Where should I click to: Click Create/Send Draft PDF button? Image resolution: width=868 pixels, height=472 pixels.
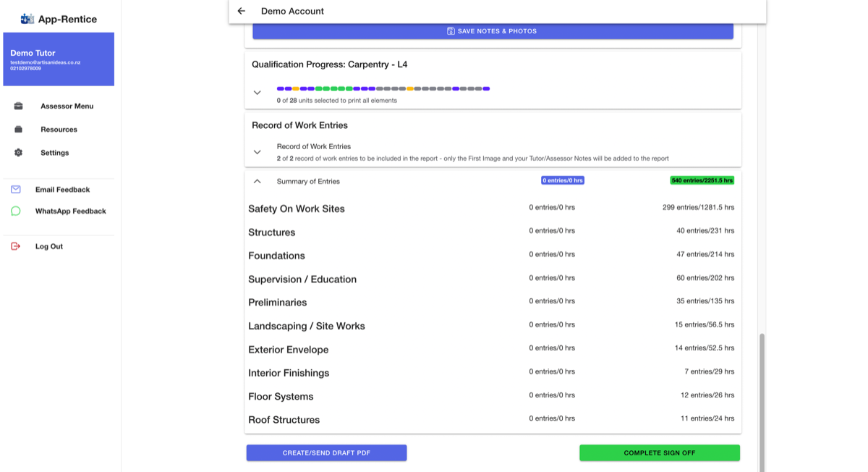coord(326,452)
